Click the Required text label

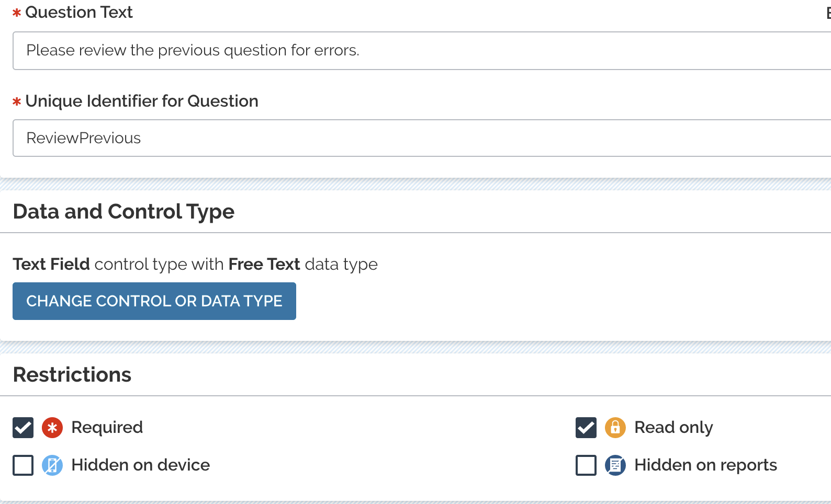point(107,428)
